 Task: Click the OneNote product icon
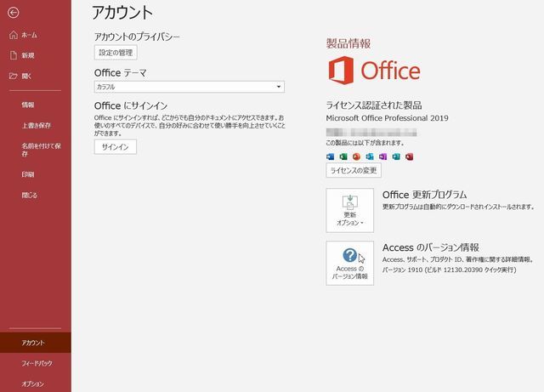coord(383,156)
